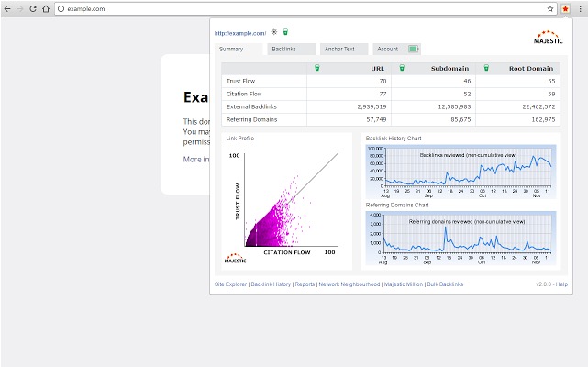Click the gear icon next to the example.com link

click(x=274, y=32)
